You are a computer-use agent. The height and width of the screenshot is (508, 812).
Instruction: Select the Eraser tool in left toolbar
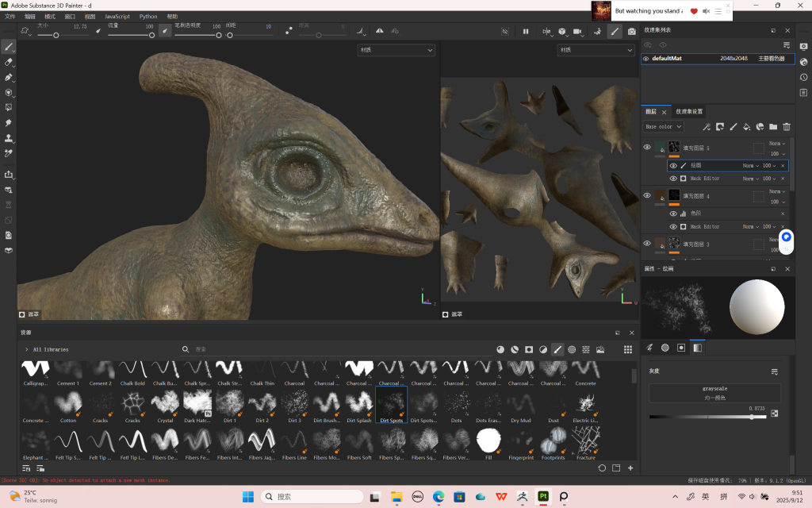click(x=9, y=62)
